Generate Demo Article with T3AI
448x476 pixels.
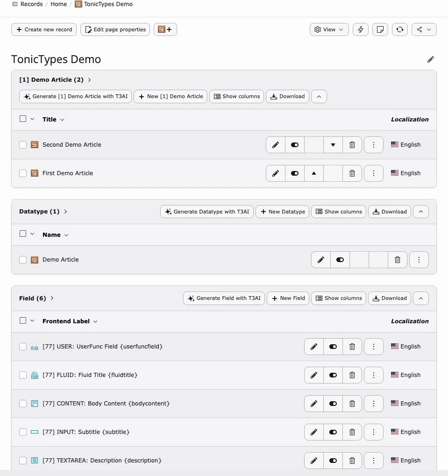tap(75, 97)
